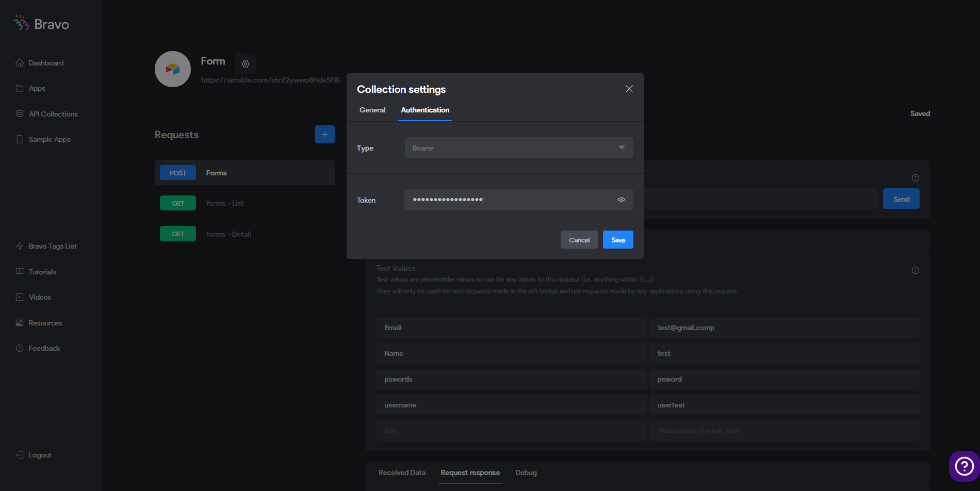
Task: Open the Debug tab
Action: tap(526, 472)
